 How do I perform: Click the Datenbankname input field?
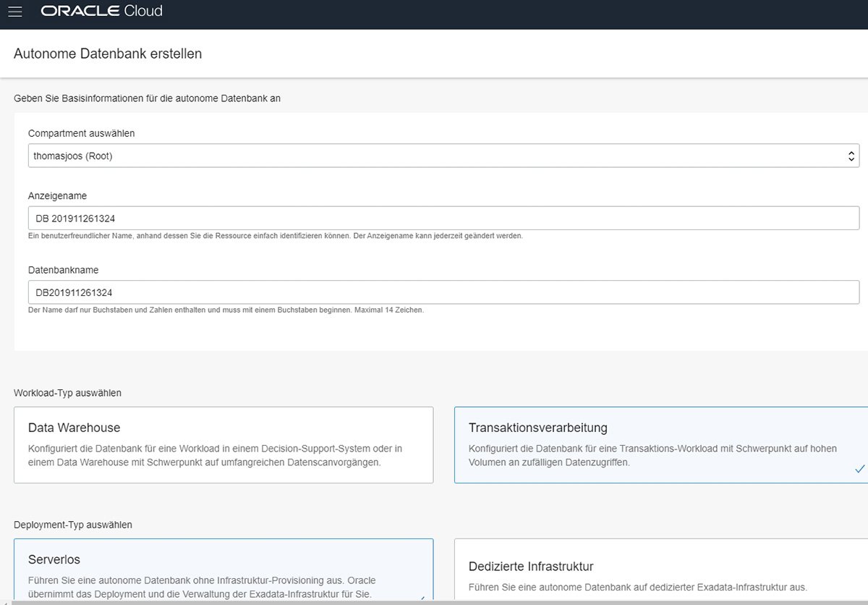coord(443,292)
